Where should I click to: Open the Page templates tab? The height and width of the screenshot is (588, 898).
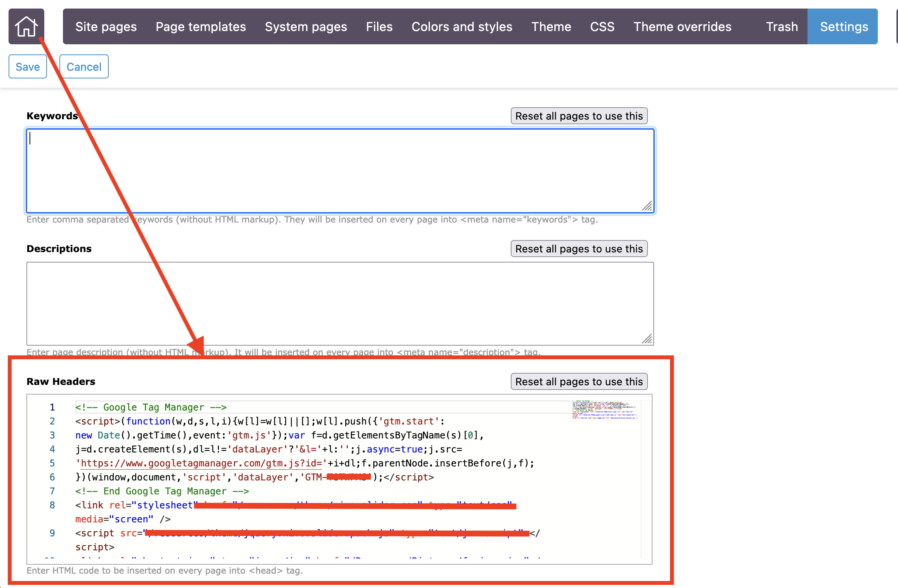(201, 26)
